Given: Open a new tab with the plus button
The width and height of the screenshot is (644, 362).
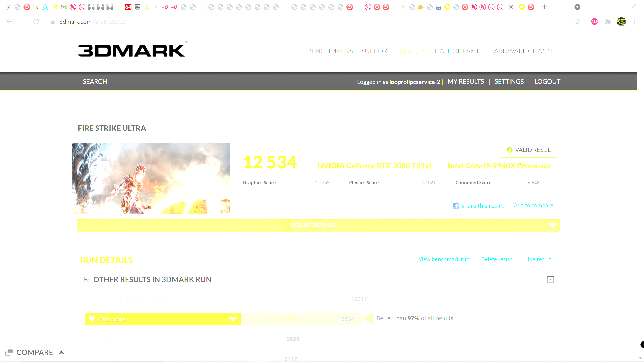Looking at the screenshot, I should (545, 7).
